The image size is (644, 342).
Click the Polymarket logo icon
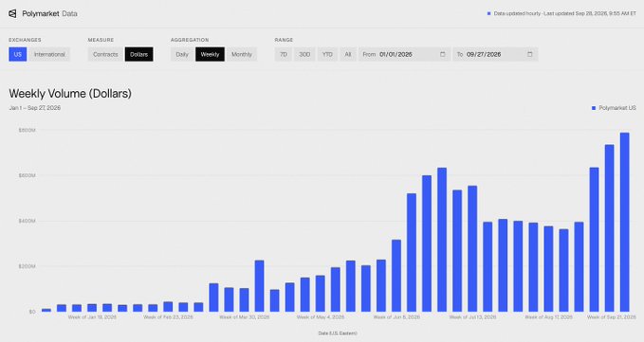coord(12,13)
